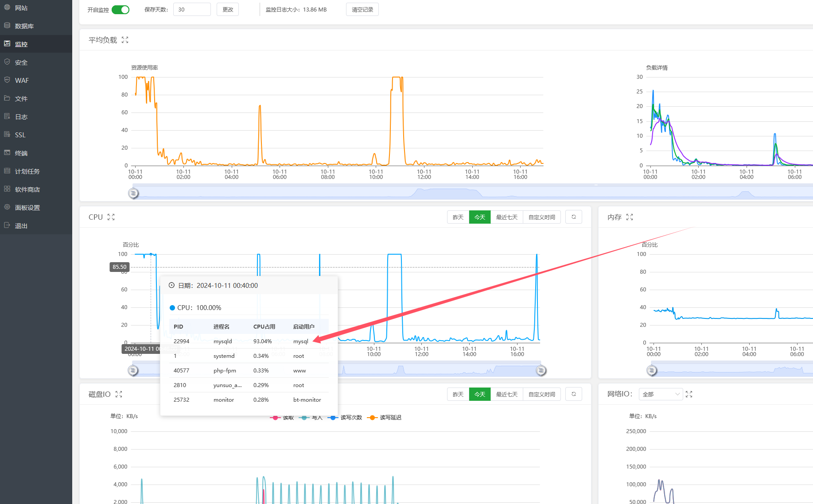Image resolution: width=813 pixels, height=504 pixels.
Task: Click mysqld process row in tooltip
Action: click(249, 341)
